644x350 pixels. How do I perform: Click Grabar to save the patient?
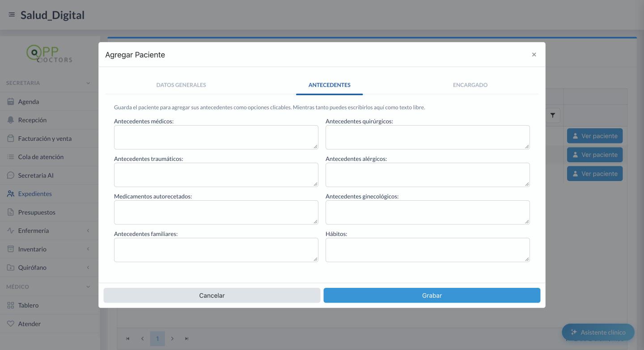(432, 295)
